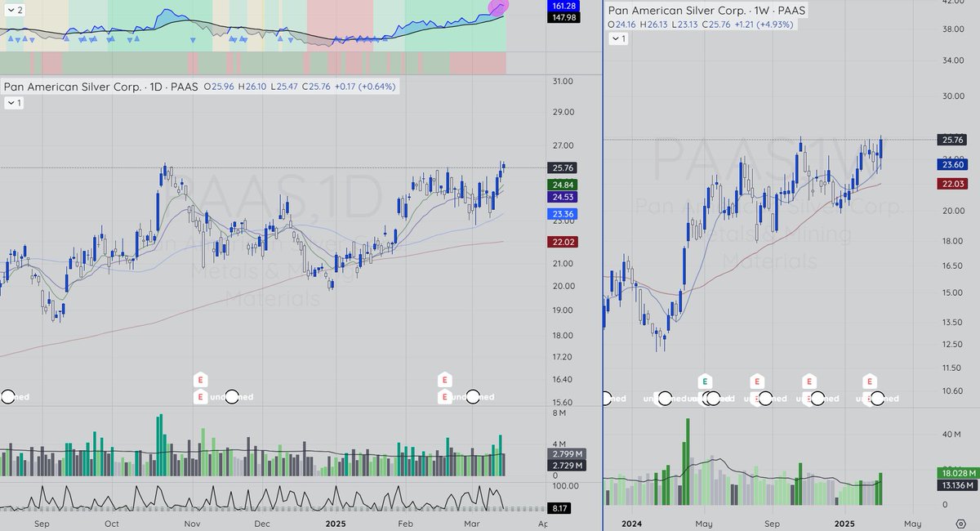Click circle marker below last red E on weekly chart
980x531 pixels.
(x=877, y=399)
